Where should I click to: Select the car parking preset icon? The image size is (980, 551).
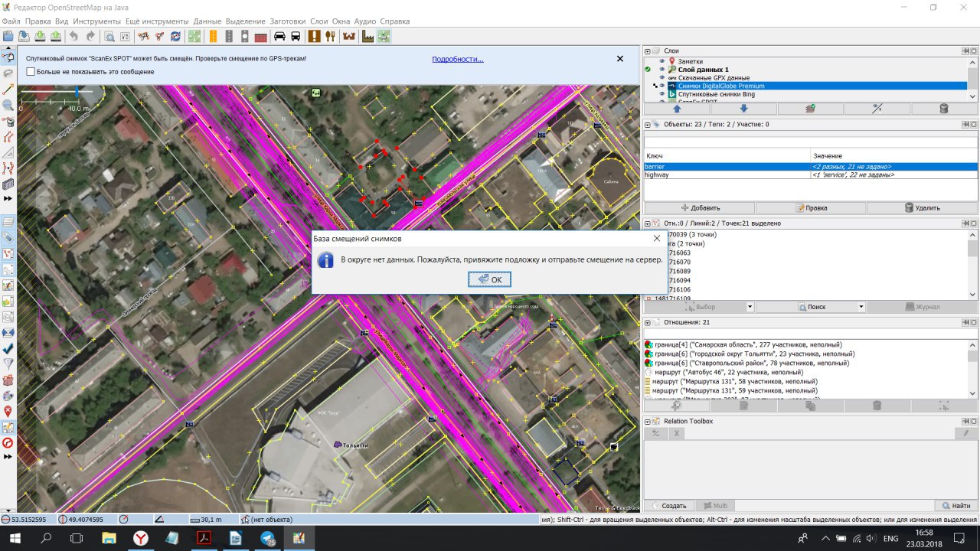coord(279,36)
